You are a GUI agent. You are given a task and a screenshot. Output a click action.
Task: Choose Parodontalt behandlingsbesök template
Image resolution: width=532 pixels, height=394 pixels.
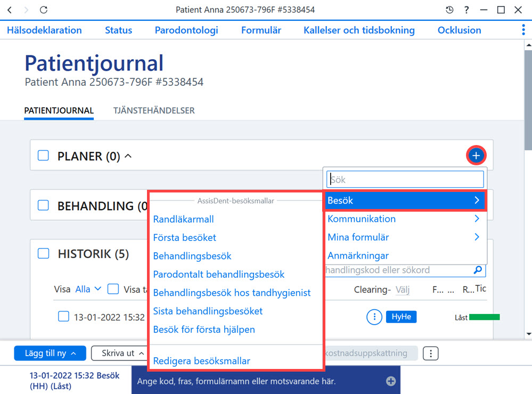tap(219, 274)
